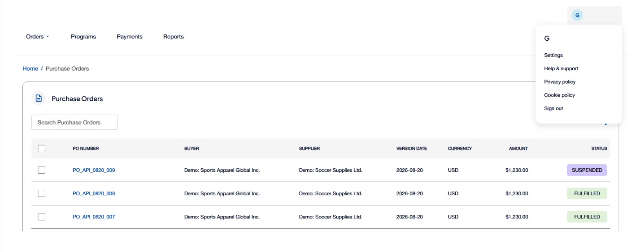Click FULFILLED badge for PO_API_0820_008
The height and width of the screenshot is (252, 644).
[587, 193]
